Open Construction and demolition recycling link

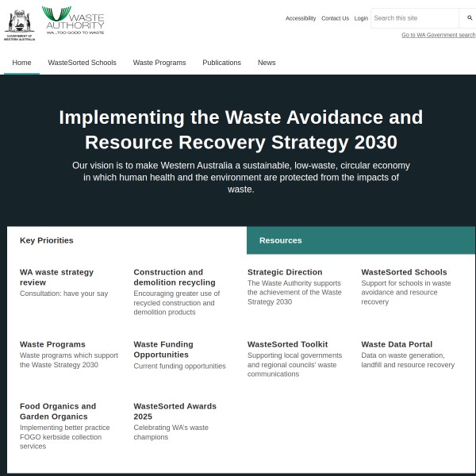[x=174, y=277]
